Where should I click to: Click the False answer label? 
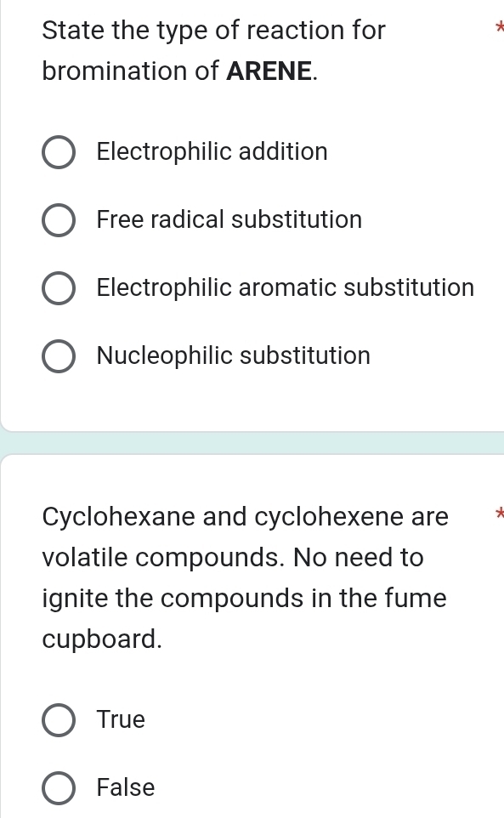pyautogui.click(x=125, y=787)
